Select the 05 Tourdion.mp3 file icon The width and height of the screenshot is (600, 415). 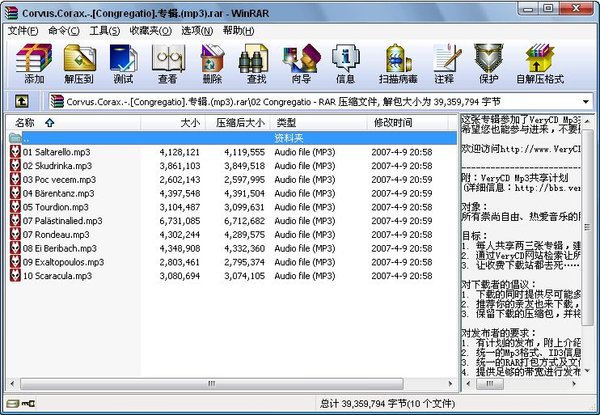15,207
